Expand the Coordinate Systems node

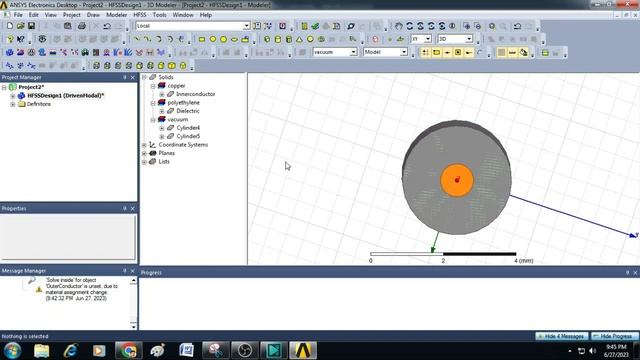point(144,145)
